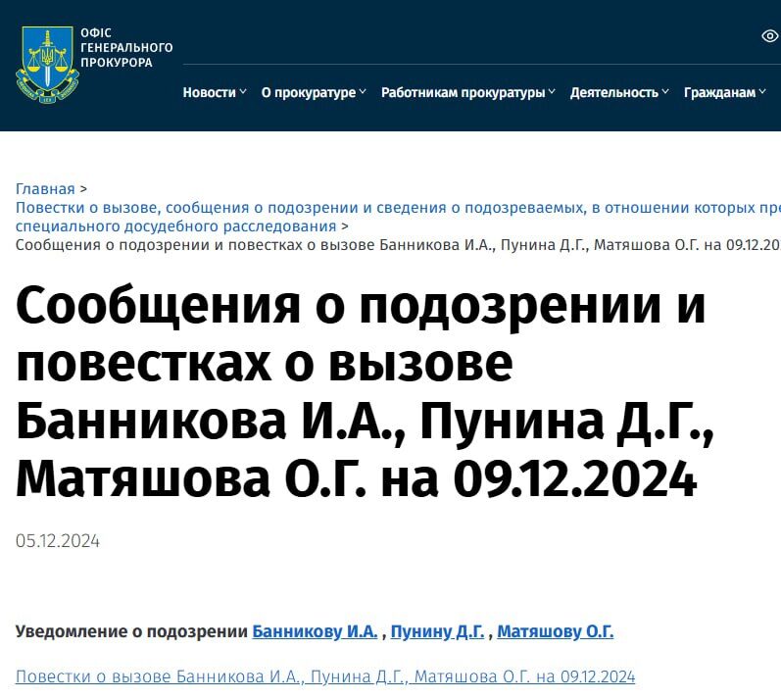Go to 'Главная' via the breadcrumb
The width and height of the screenshot is (781, 700).
(45, 189)
